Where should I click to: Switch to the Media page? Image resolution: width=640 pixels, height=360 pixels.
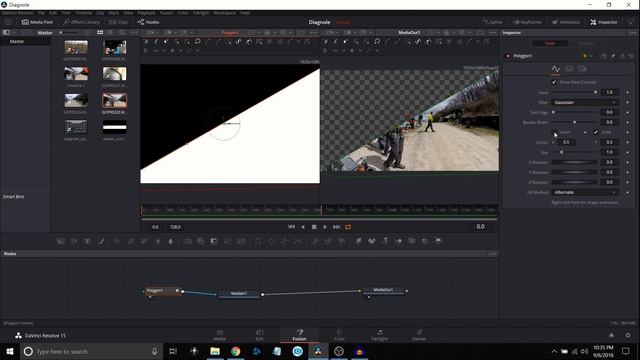tap(220, 335)
